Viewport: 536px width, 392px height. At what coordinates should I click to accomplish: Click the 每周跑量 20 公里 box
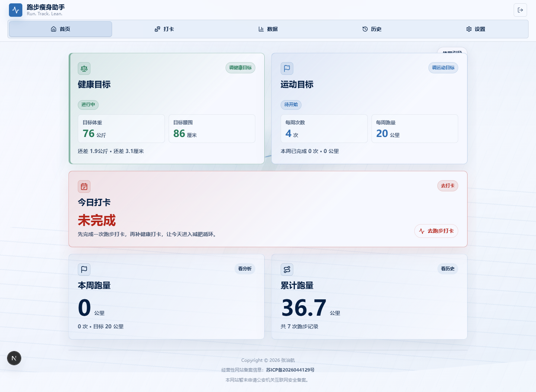pos(415,128)
